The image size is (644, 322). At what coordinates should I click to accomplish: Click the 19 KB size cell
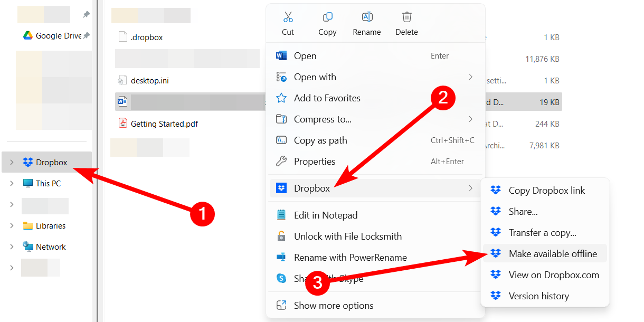(x=548, y=102)
